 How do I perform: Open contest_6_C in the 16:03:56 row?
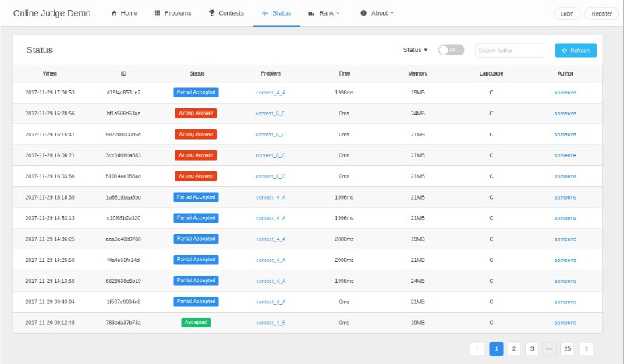[x=271, y=177]
